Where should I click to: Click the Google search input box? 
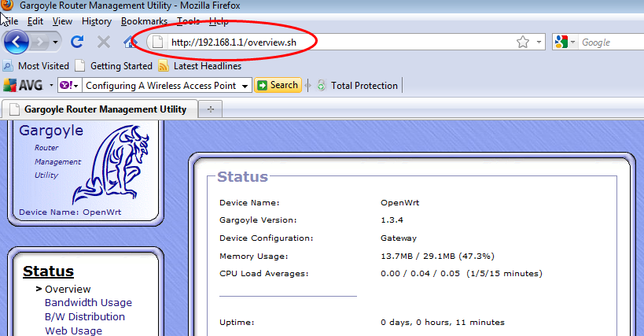(611, 42)
